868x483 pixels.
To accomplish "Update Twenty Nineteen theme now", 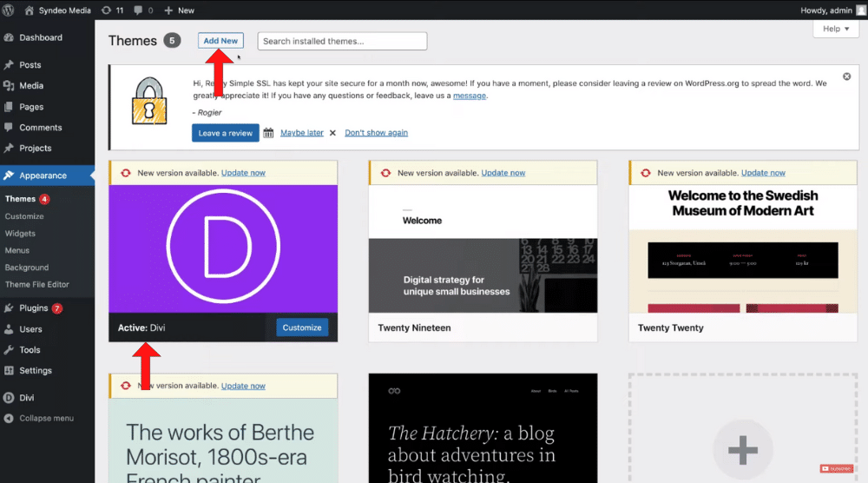I will (503, 173).
